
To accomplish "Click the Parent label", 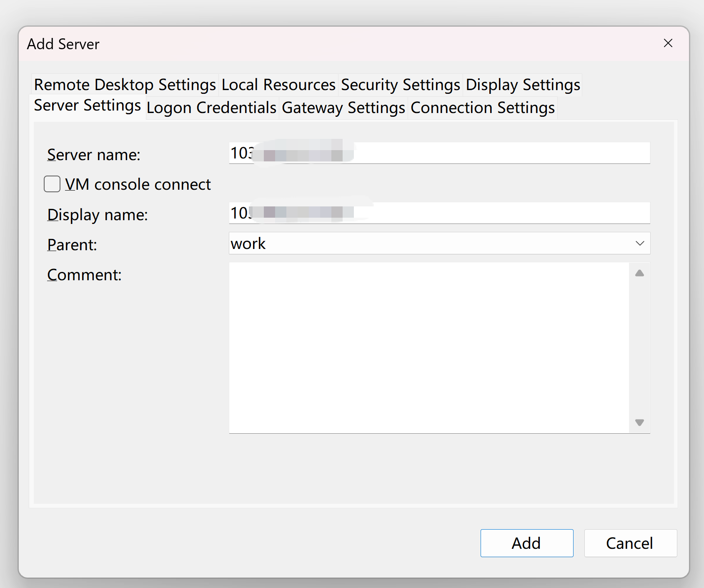I will coord(72,245).
